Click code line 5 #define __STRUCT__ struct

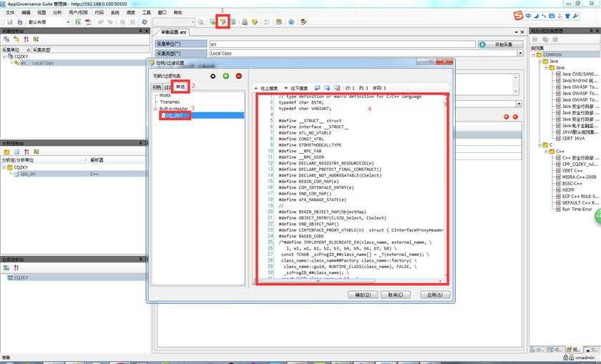[310, 121]
